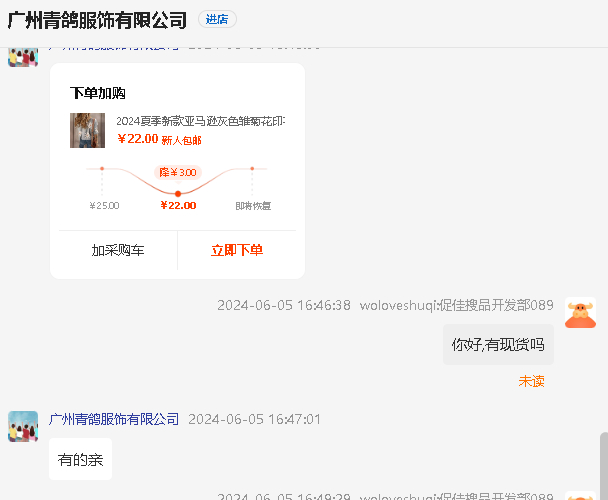Click the 下单加购 card heading

[98, 93]
